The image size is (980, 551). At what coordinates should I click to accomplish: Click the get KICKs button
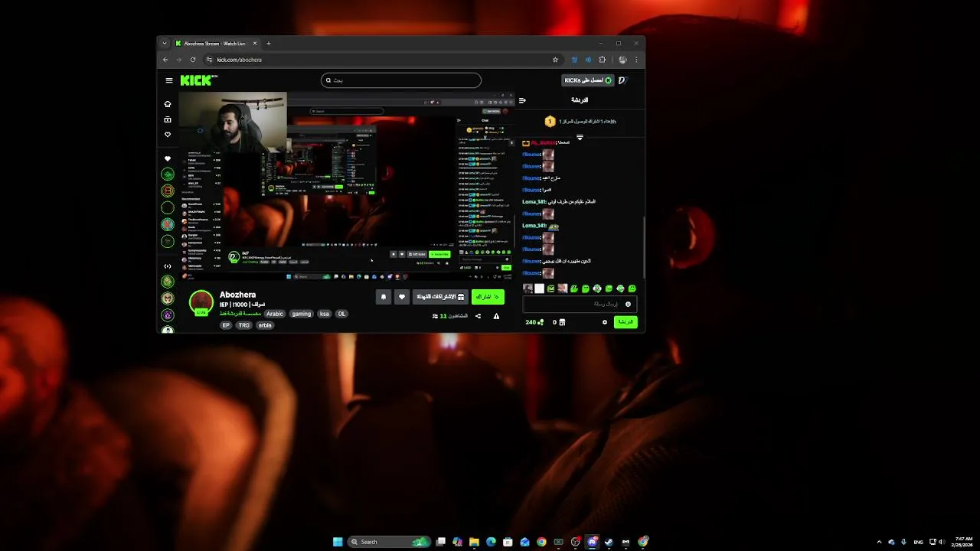(588, 80)
